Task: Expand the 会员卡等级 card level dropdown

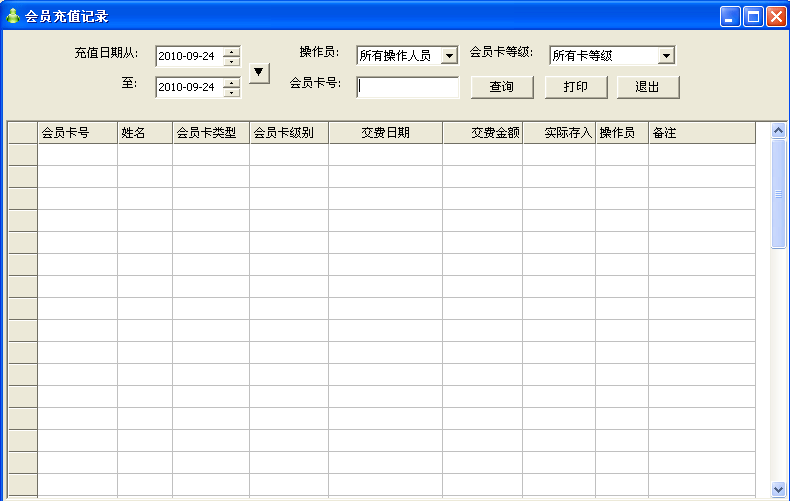Action: tap(666, 56)
